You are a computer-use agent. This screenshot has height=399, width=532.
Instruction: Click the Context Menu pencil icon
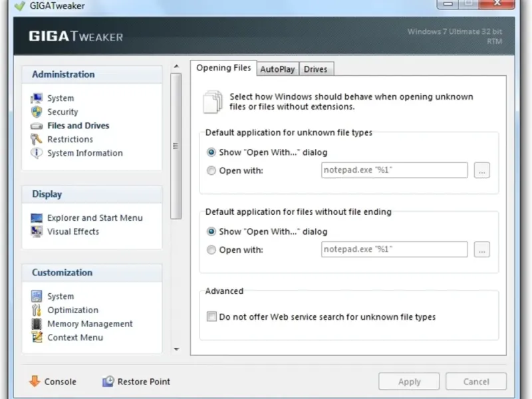(x=37, y=338)
